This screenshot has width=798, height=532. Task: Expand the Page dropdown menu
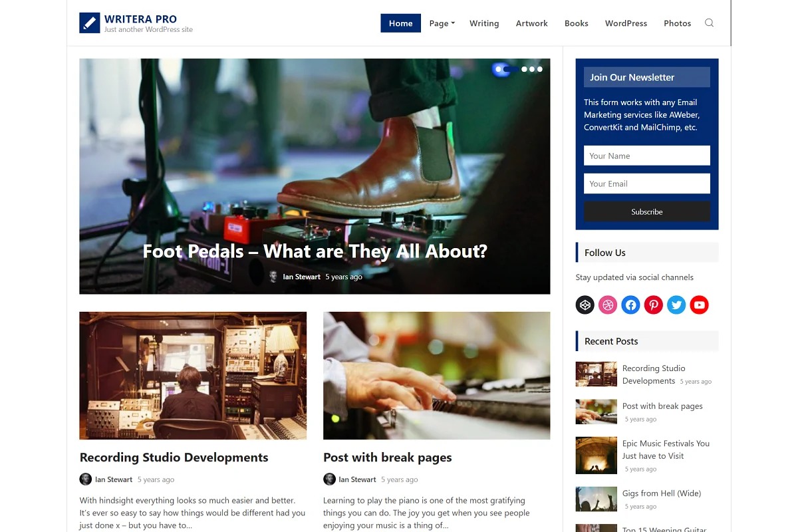(442, 23)
